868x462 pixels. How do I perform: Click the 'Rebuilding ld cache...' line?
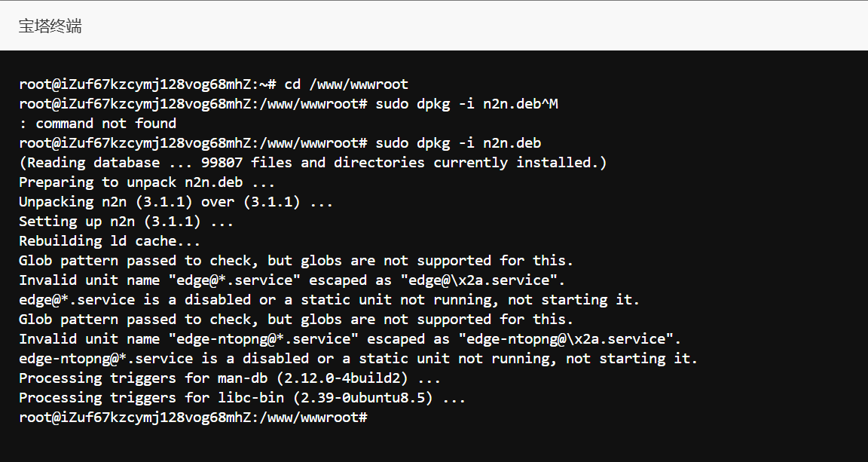click(x=109, y=241)
